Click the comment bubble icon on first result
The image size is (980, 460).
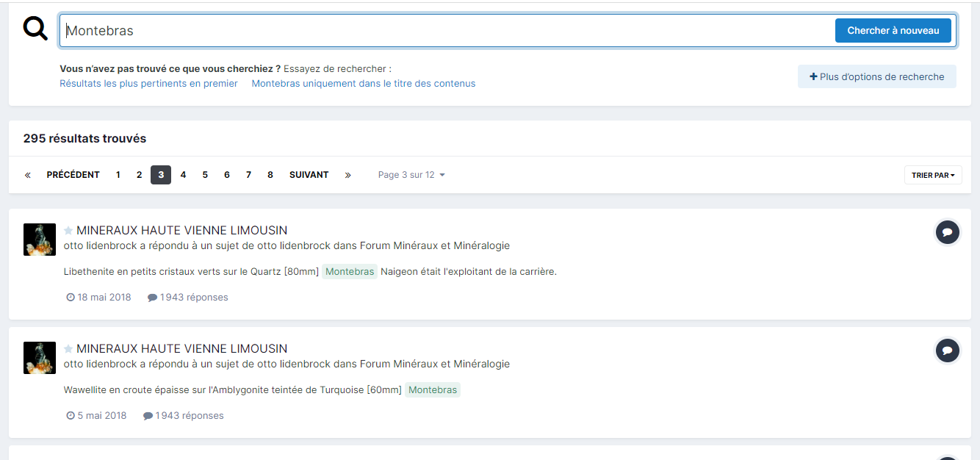click(947, 232)
